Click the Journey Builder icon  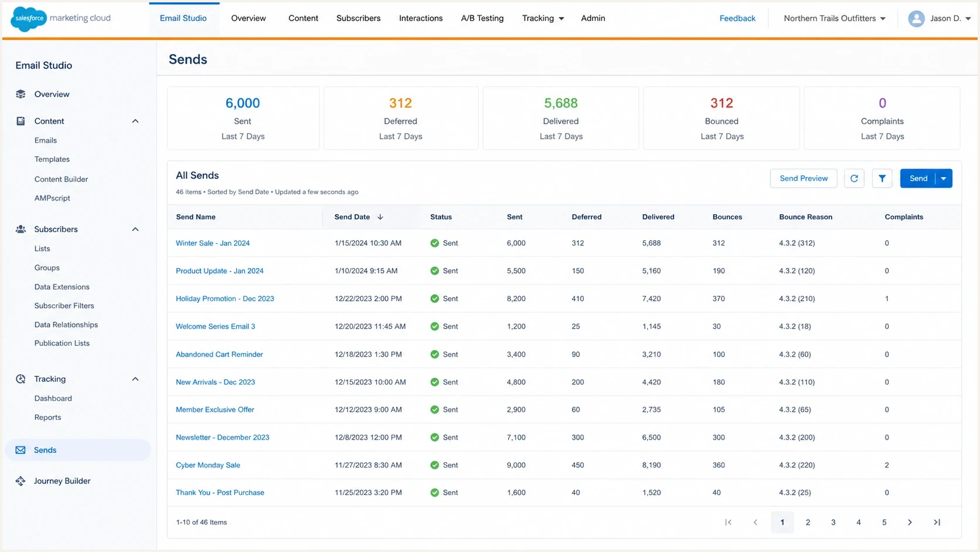click(21, 481)
